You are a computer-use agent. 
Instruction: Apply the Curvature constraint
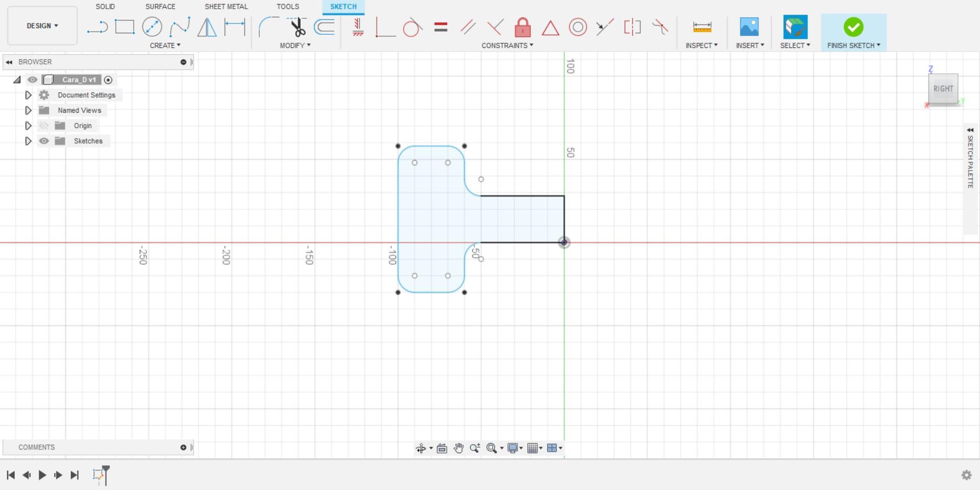coord(660,27)
